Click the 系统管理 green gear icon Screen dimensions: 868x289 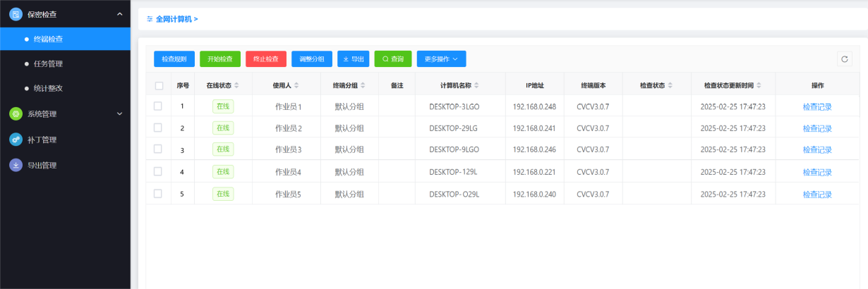[16, 113]
